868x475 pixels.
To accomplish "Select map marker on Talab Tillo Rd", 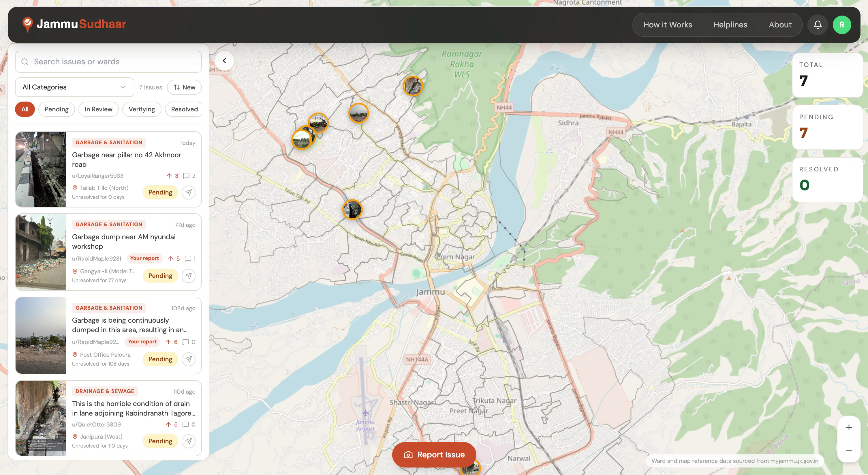I will 352,209.
